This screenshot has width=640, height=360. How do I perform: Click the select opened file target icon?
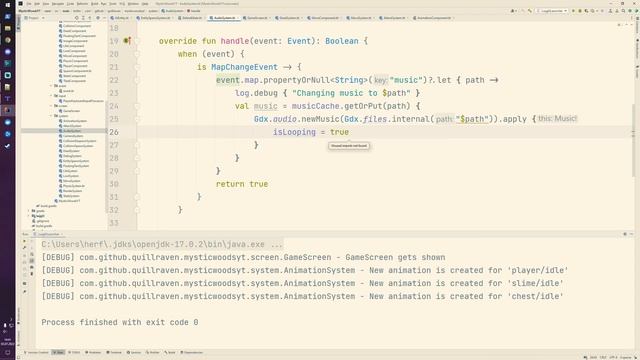coord(76,18)
